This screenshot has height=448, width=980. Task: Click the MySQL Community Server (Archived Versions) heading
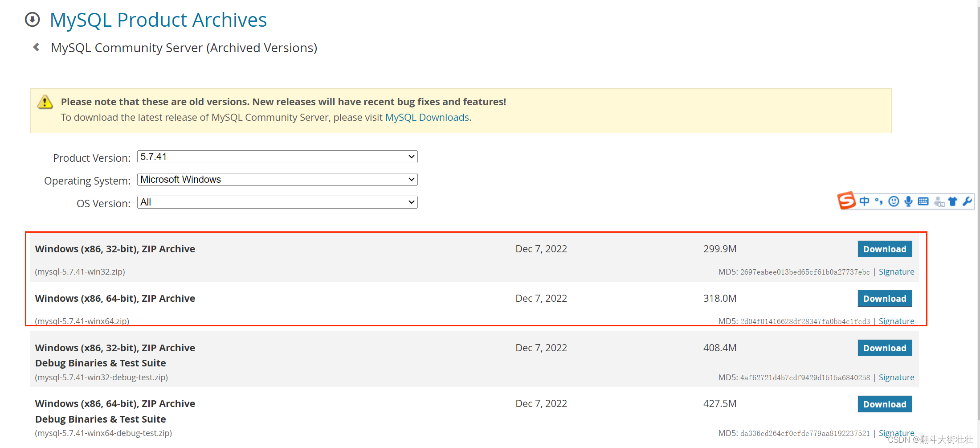click(x=184, y=48)
